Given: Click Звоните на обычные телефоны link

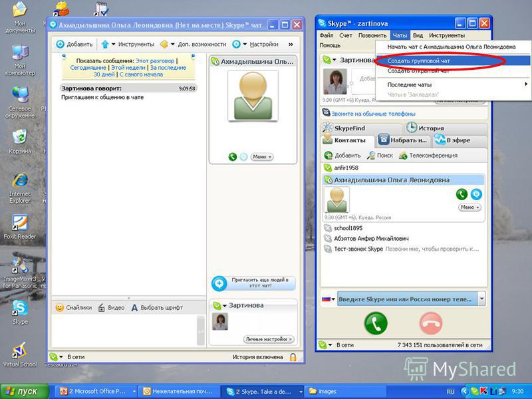Looking at the screenshot, I should coord(373,114).
